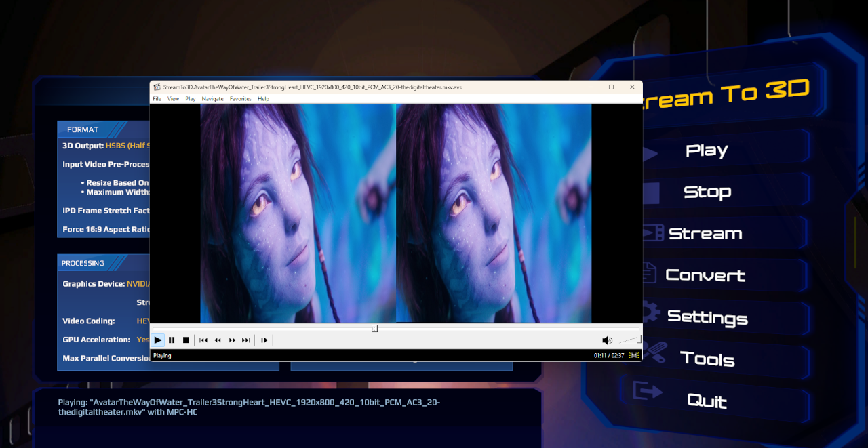
Task: Click Play in the Stream To 3D menu
Action: tap(707, 150)
